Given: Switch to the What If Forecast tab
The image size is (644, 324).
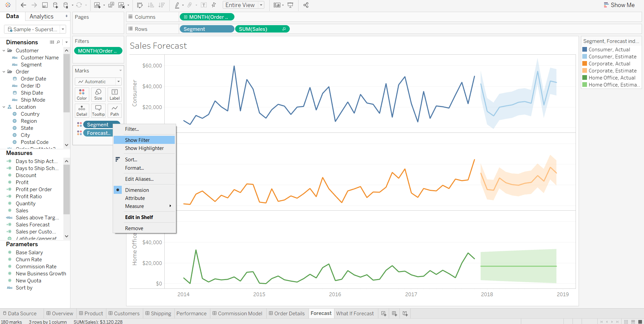Looking at the screenshot, I should point(355,314).
